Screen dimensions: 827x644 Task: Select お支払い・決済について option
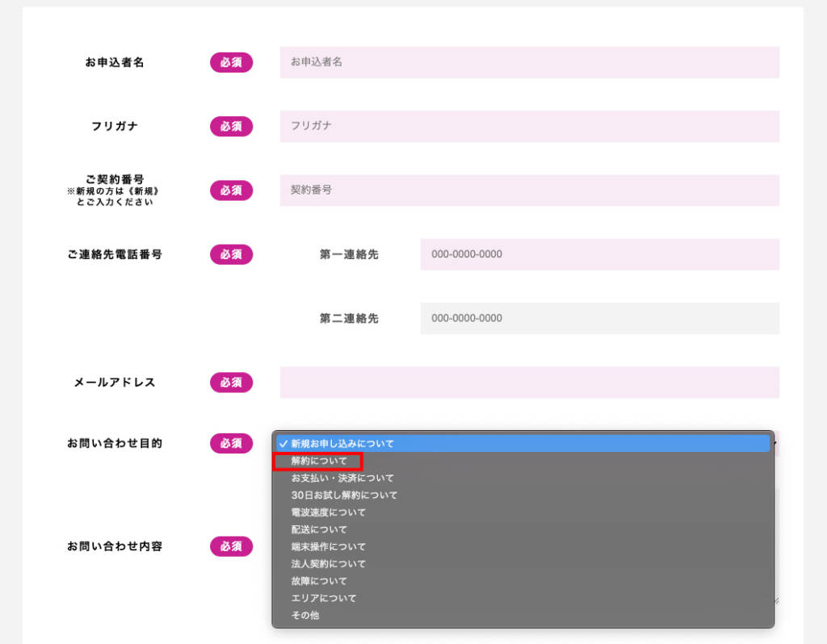[523, 478]
